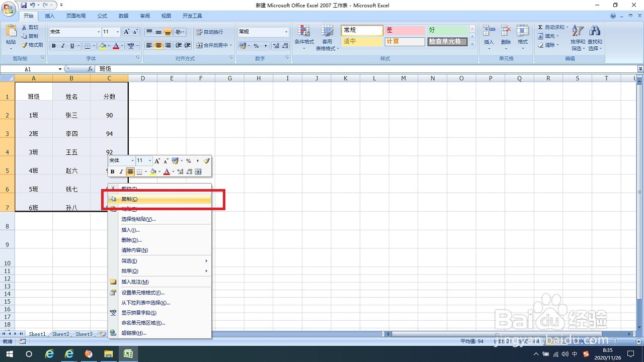This screenshot has width=644, height=362.
Task: Switch to the 公式 ribbon tab
Action: [102, 16]
